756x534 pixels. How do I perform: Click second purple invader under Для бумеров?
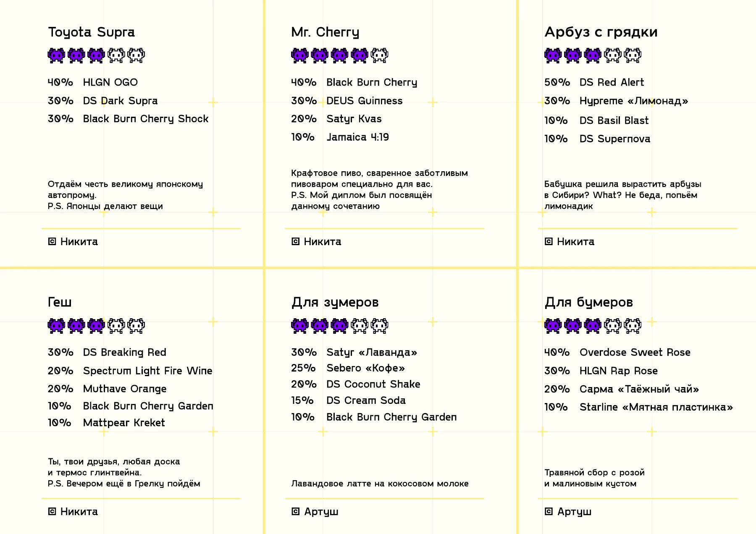[573, 325]
